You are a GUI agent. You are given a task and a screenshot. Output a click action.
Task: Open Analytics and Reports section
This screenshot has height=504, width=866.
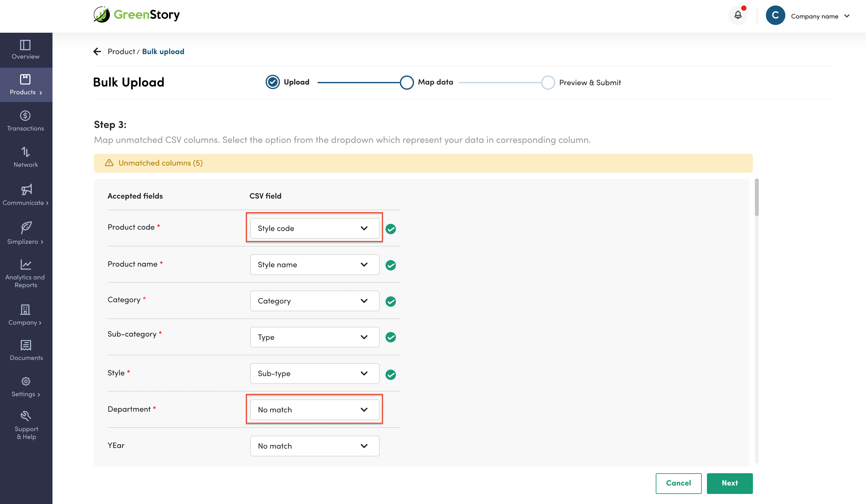[x=26, y=273]
